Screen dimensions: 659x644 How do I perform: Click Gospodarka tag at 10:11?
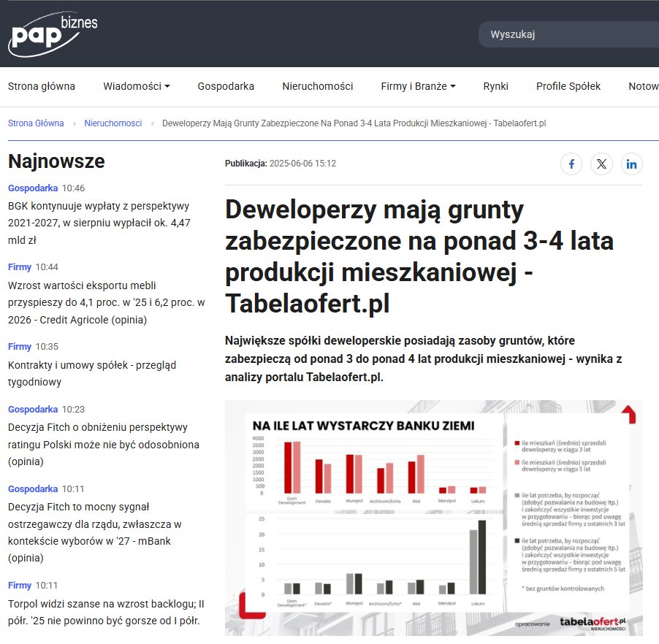(33, 489)
